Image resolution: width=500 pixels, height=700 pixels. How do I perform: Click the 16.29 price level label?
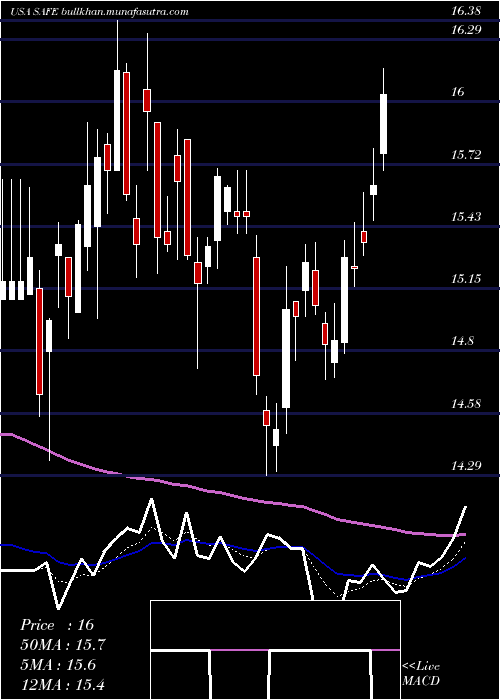[x=466, y=30]
